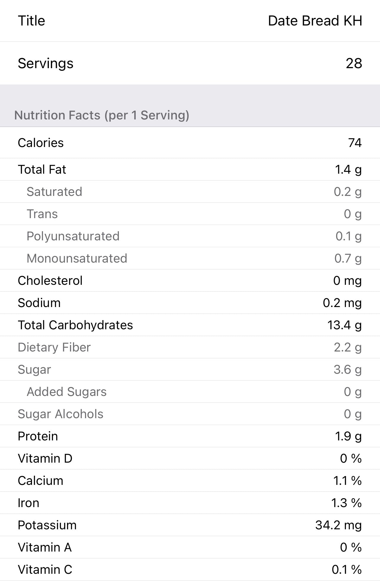Select the Protein value 1.9 g
Screen dimensions: 380x588
coord(348,436)
